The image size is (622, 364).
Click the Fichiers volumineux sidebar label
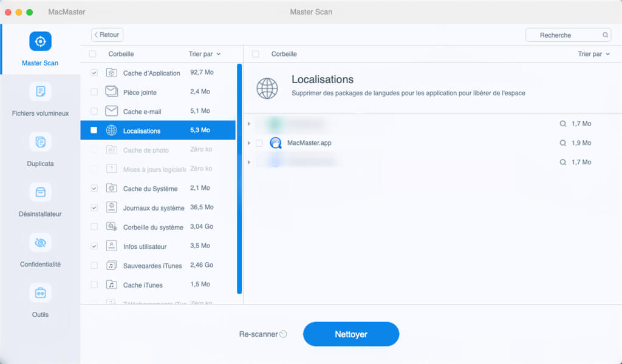click(40, 113)
